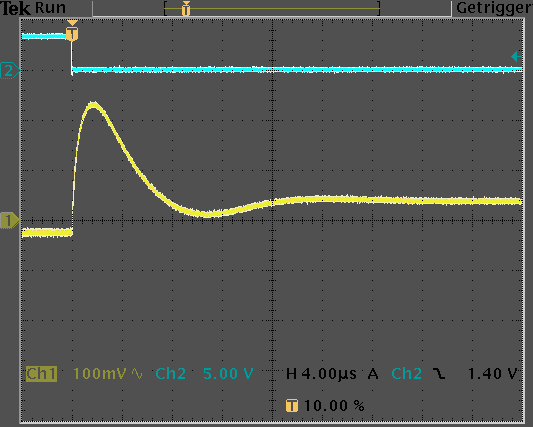
Task: Open the 5.00 V channel 2 scale readout
Action: click(x=228, y=374)
